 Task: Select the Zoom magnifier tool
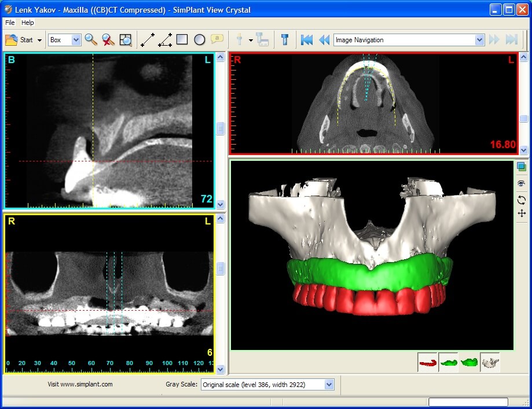pyautogui.click(x=90, y=39)
